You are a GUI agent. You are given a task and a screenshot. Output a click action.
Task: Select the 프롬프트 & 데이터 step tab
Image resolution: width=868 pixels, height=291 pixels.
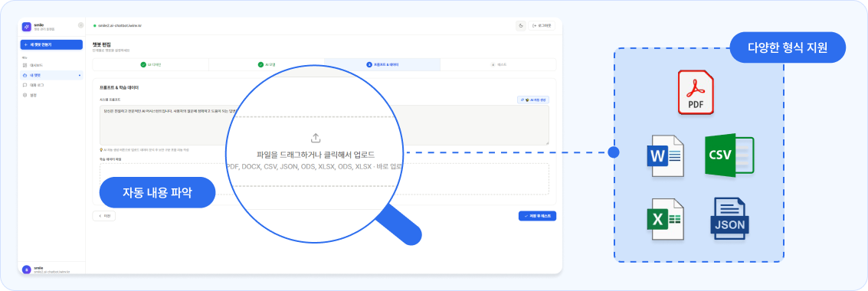pyautogui.click(x=382, y=65)
